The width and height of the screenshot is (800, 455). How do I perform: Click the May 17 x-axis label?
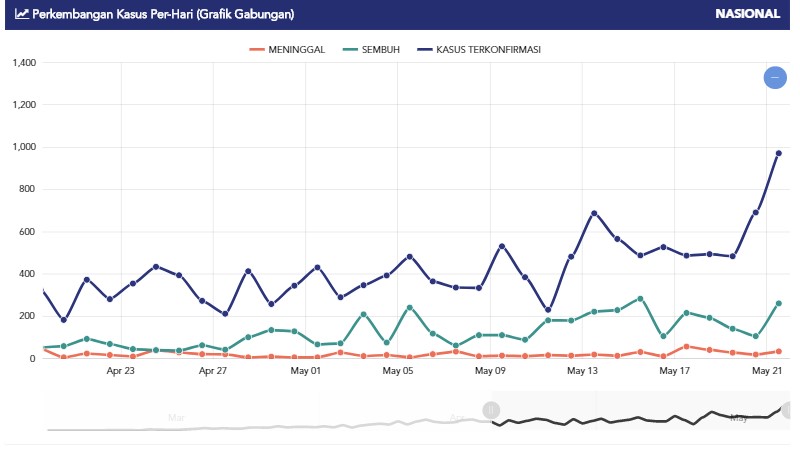pos(674,371)
